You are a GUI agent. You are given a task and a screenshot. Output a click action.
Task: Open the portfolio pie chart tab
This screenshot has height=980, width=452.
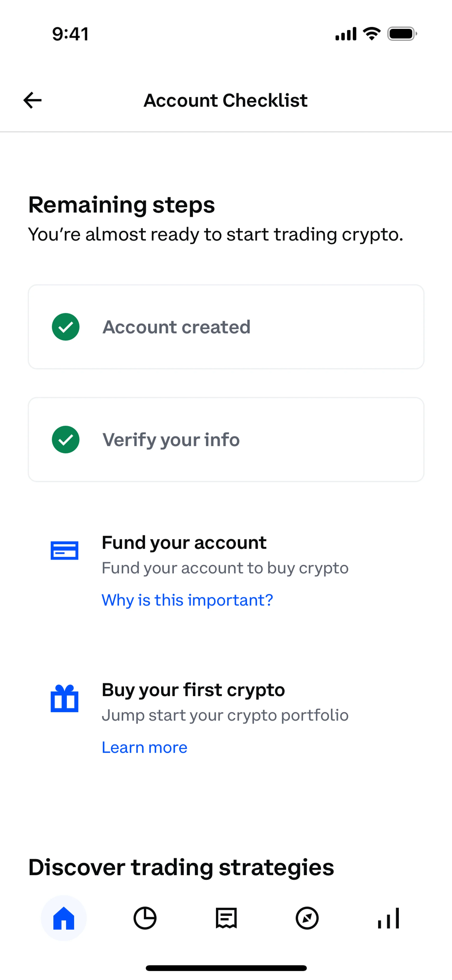coord(145,918)
